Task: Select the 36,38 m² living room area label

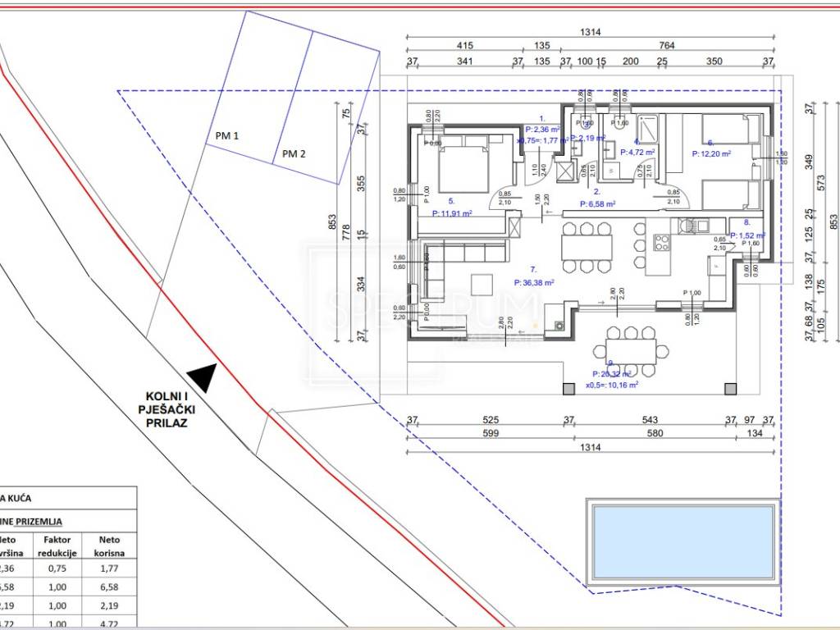Action: tap(532, 281)
